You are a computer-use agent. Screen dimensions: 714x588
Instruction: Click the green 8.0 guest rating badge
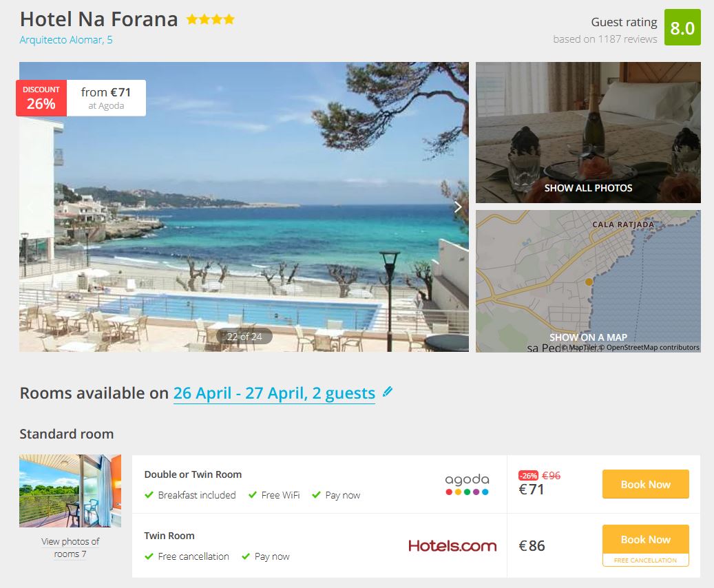[682, 28]
